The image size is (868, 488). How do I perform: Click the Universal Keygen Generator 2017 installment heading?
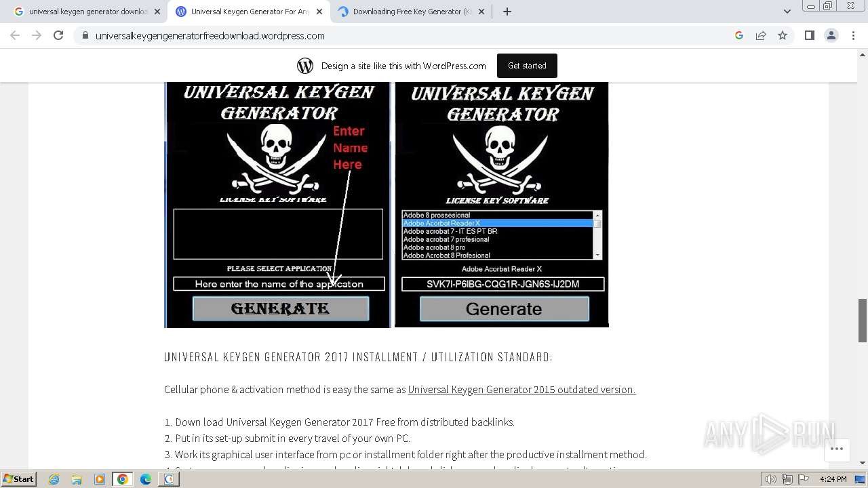[x=358, y=357]
